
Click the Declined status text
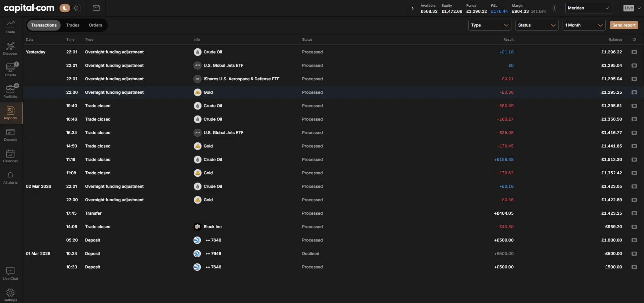[x=311, y=254]
